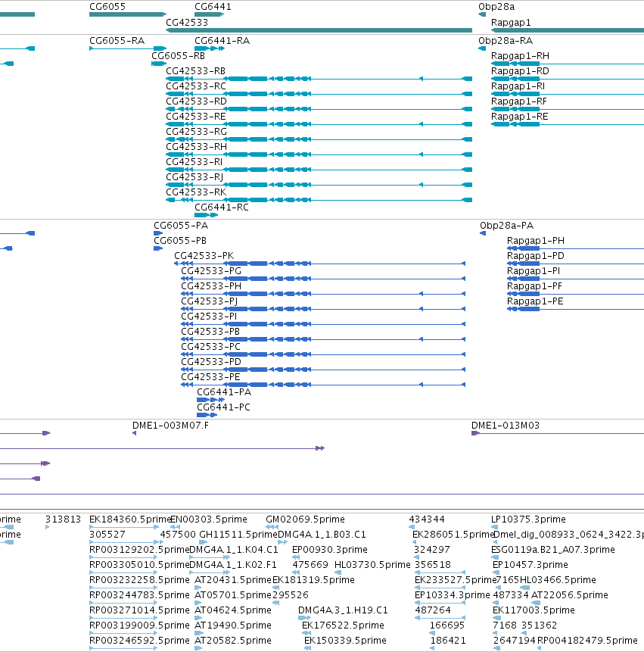Select the Rapgap1 gene label
The image size is (644, 652).
[511, 23]
